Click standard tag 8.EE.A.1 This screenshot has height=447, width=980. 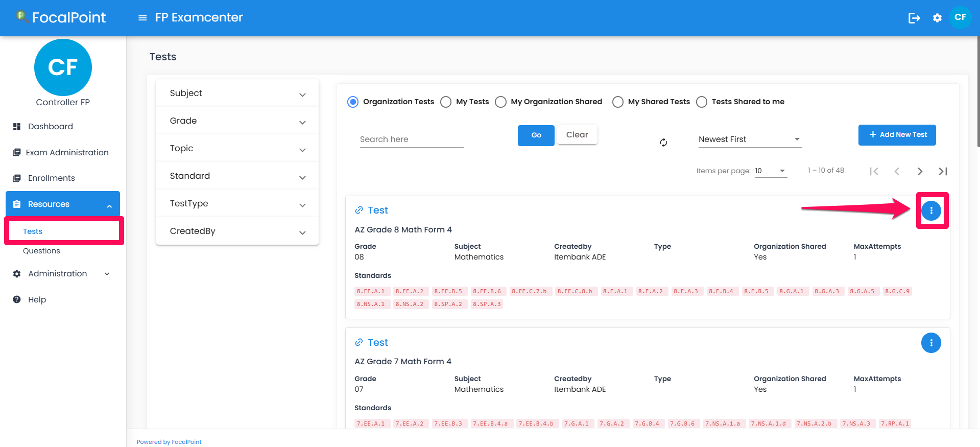(x=372, y=291)
